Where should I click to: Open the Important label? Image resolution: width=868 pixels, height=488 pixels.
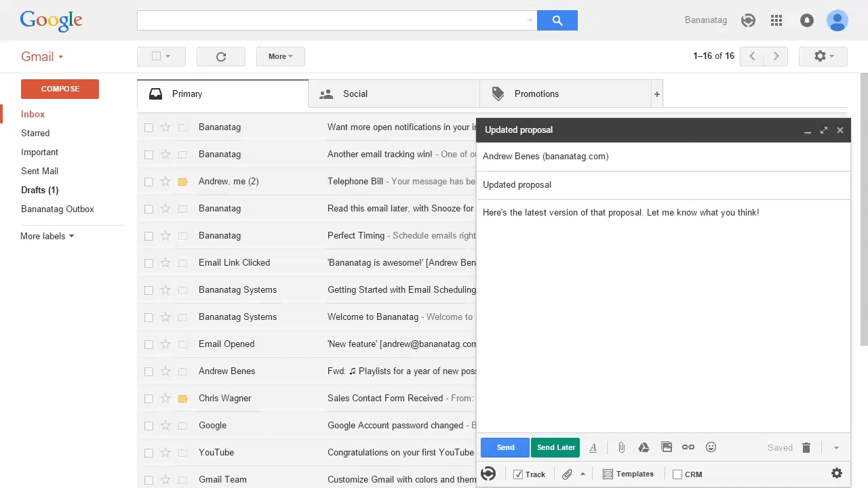click(x=40, y=152)
